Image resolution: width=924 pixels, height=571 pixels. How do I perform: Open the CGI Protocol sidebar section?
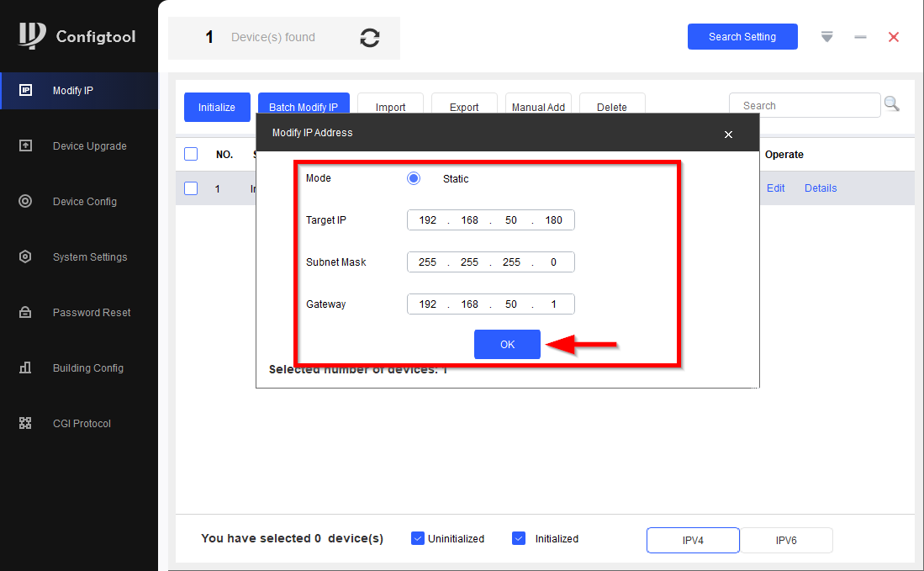coord(82,424)
